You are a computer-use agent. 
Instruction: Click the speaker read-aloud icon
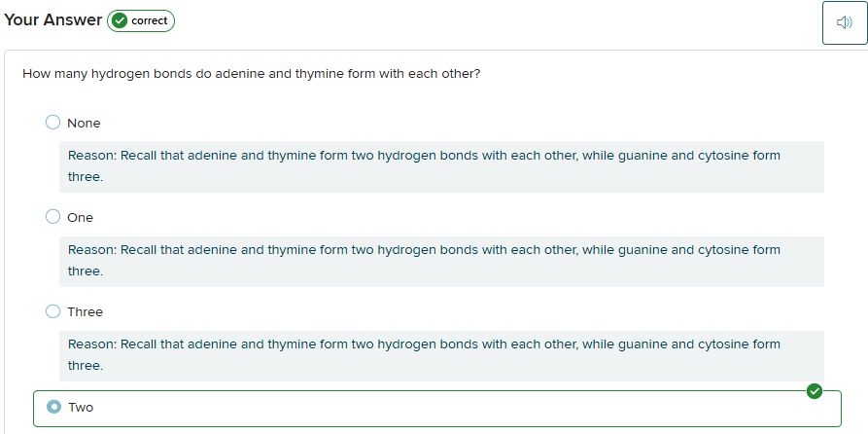coord(844,22)
